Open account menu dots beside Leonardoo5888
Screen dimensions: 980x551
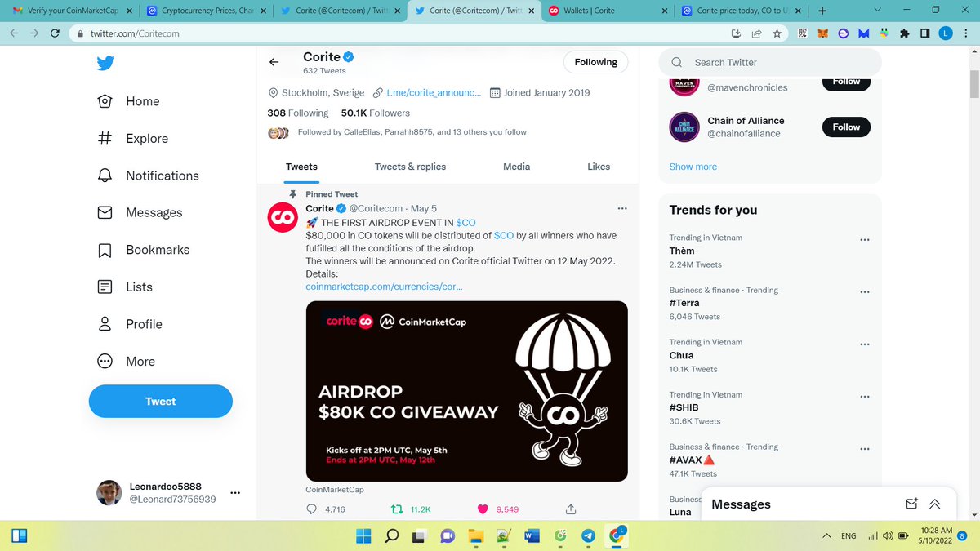click(235, 492)
